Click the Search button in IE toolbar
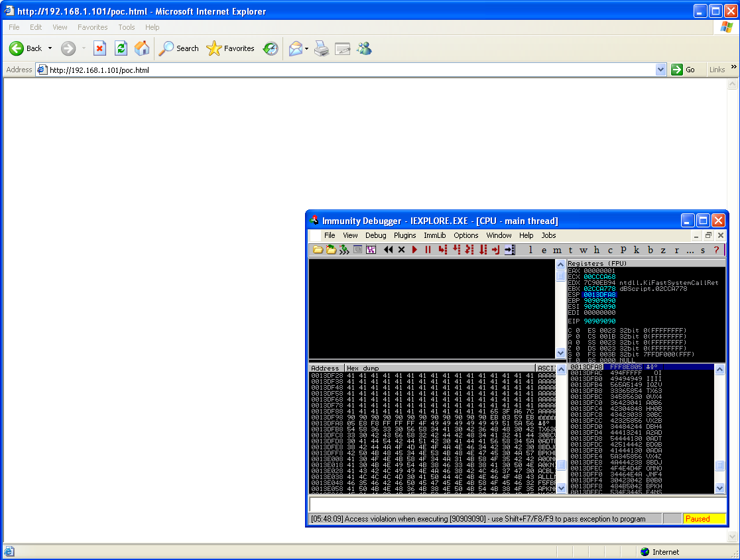This screenshot has height=560, width=740. click(179, 48)
